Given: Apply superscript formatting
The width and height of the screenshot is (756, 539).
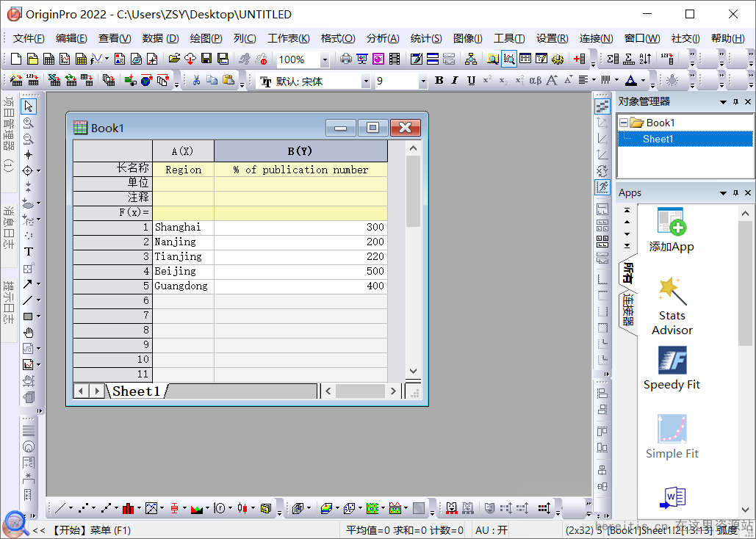Looking at the screenshot, I should (x=487, y=81).
